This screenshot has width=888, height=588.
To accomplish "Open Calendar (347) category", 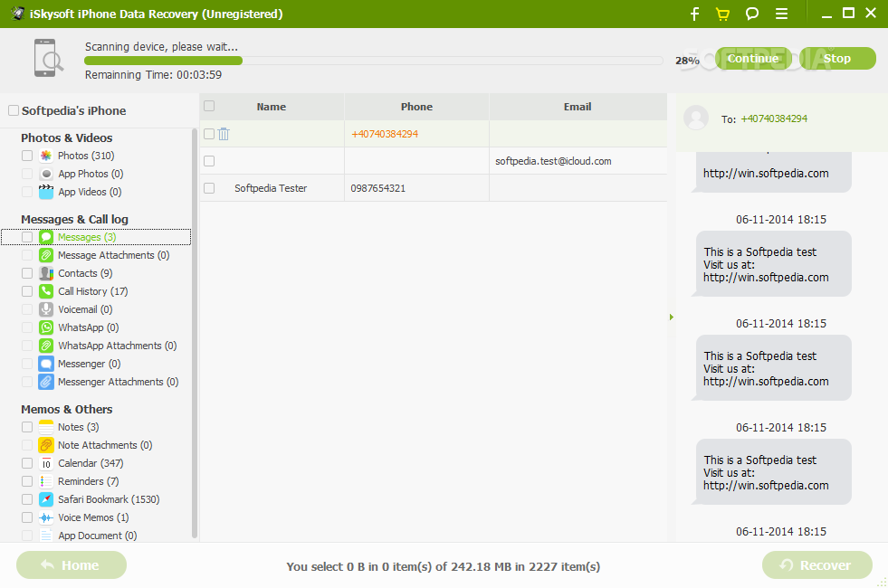I will point(91,463).
